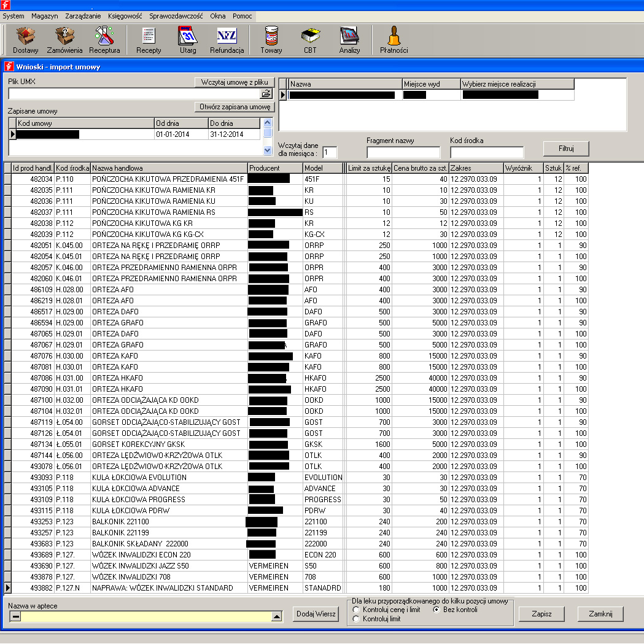
Task: Click the Filtruj button
Action: tap(565, 149)
